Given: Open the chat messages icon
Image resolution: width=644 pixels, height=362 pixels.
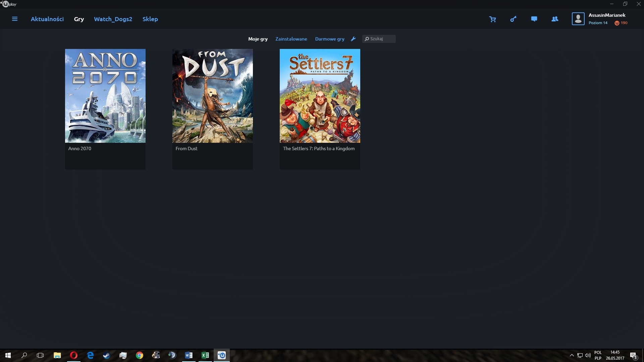Looking at the screenshot, I should click(534, 19).
